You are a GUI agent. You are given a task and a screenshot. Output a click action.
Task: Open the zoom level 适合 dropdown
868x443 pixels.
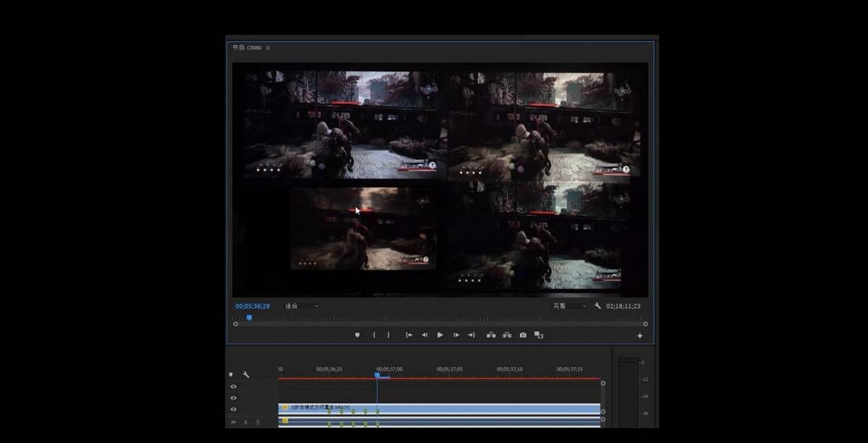(302, 306)
